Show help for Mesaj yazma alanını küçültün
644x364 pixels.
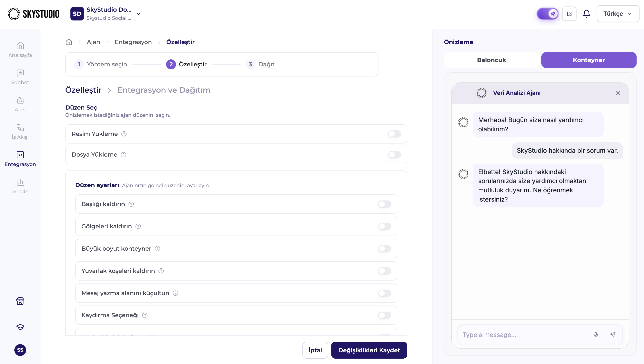tap(176, 293)
